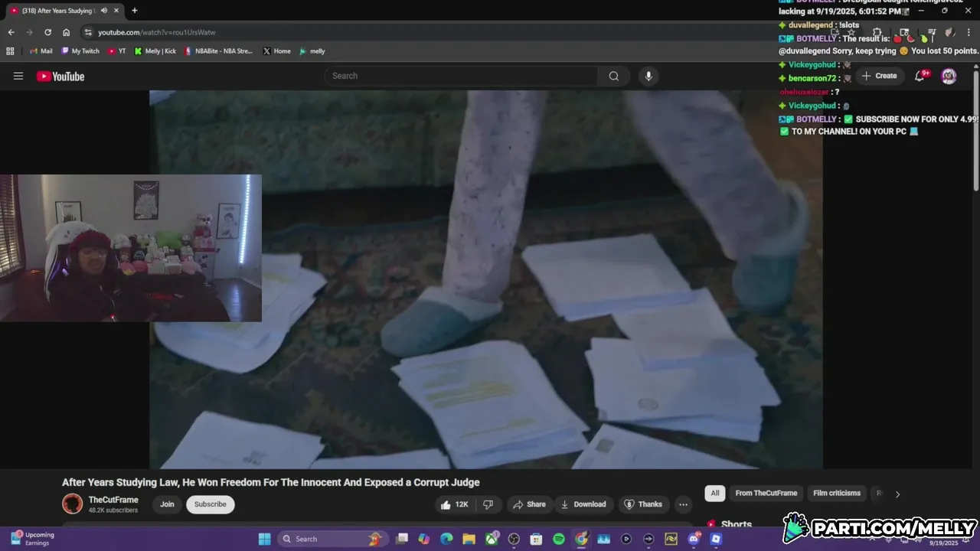This screenshot has width=980, height=551.
Task: Open the Windows Start menu
Action: (x=264, y=539)
